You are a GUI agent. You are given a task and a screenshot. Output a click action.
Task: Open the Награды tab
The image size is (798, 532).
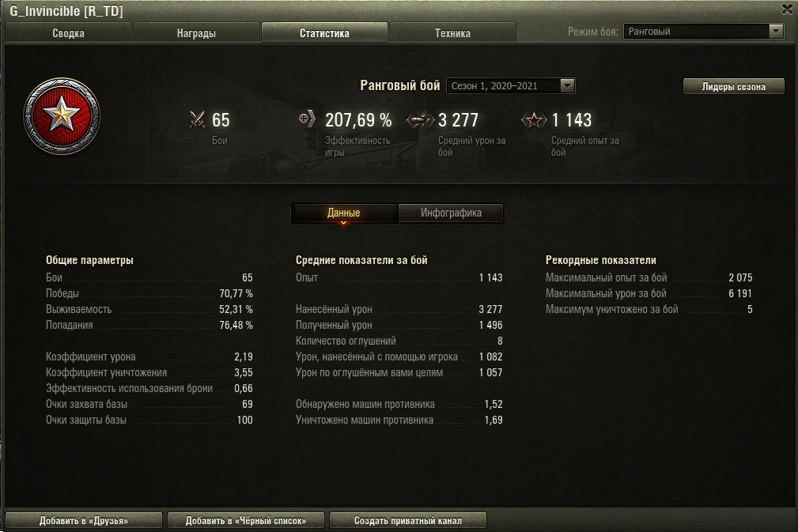(196, 33)
